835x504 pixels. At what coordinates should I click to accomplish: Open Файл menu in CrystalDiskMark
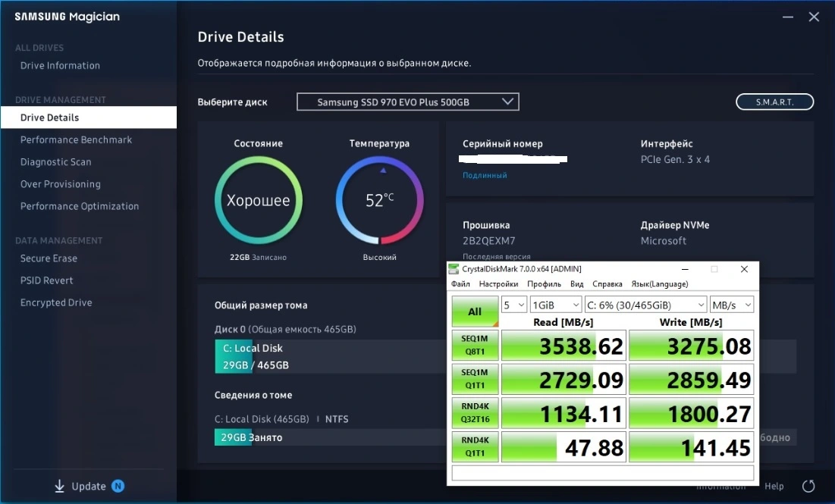tap(460, 283)
